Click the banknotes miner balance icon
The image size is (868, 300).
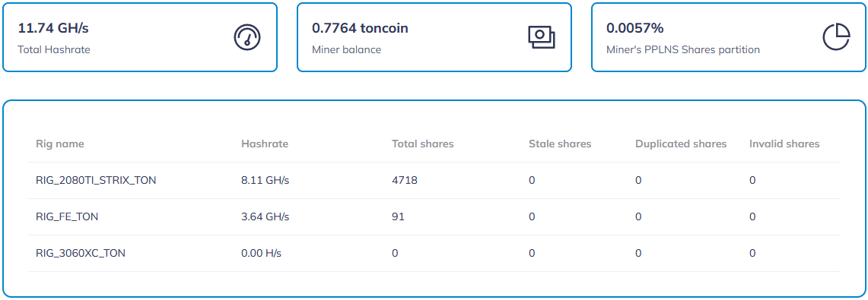pos(542,37)
